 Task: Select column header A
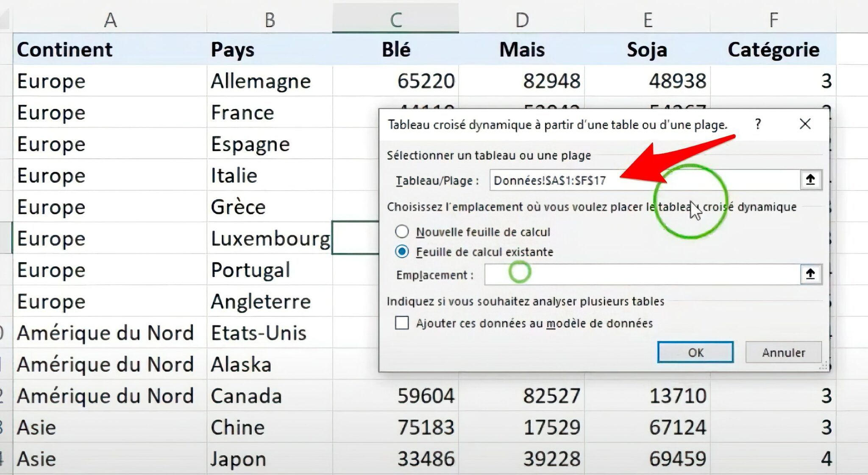point(109,18)
